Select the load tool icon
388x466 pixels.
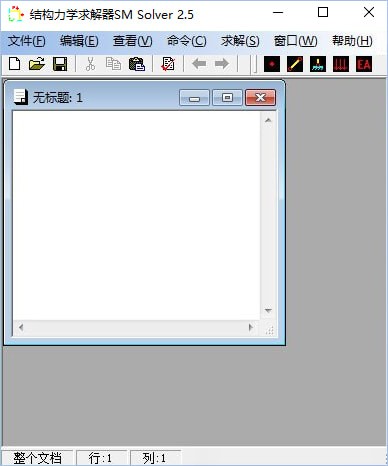(341, 64)
